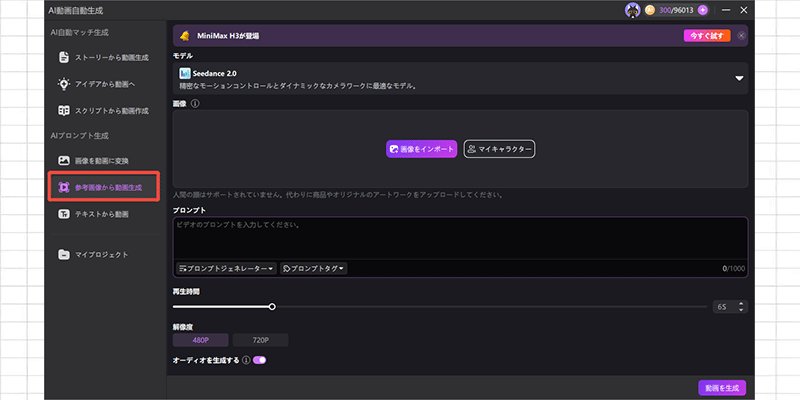Click the user avatar icon in title bar
This screenshot has width=800, height=400.
633,10
